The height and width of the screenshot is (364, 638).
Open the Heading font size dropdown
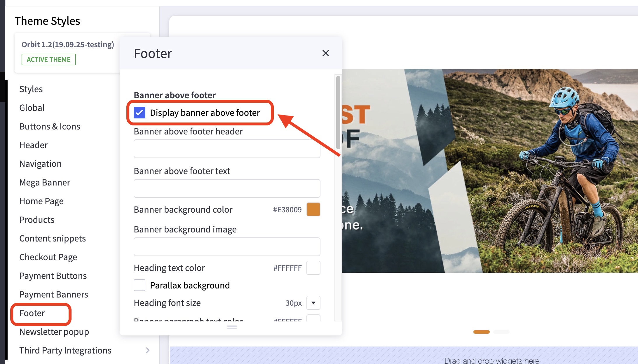pyautogui.click(x=313, y=303)
